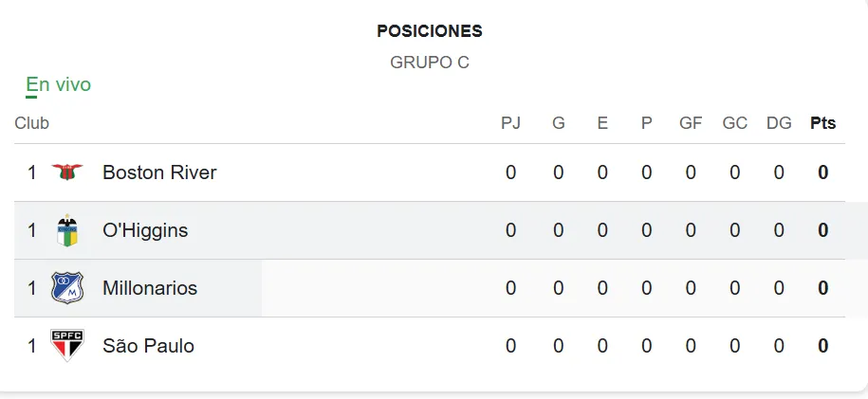Click the Millonarios club crest
The width and height of the screenshot is (868, 399).
67,288
